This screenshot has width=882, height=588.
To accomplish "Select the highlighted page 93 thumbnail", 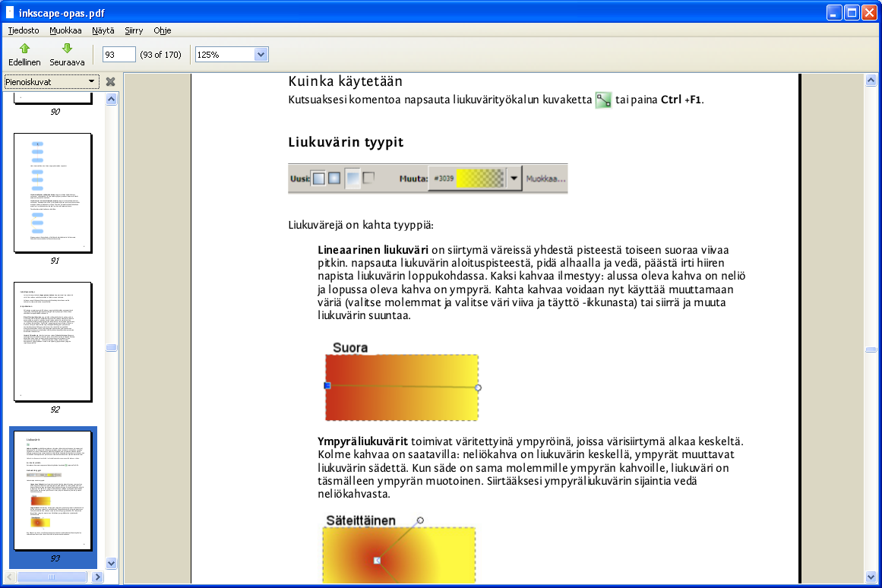I will pos(53,491).
